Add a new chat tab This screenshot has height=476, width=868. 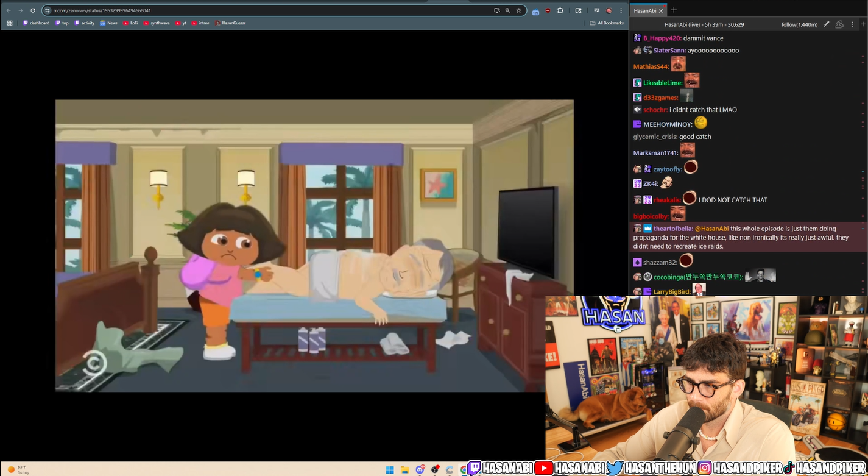[x=674, y=10]
